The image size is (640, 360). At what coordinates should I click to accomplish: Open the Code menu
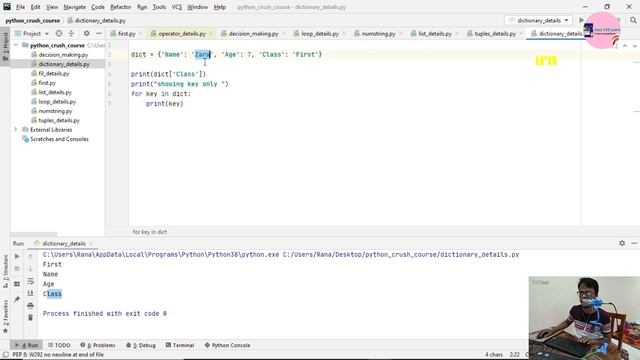point(98,7)
